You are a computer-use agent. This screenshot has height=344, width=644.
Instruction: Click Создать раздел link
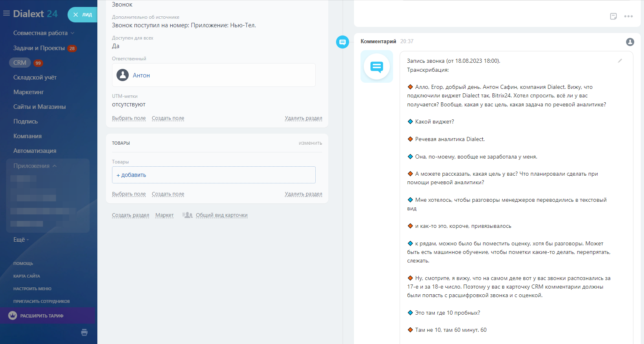(x=130, y=215)
